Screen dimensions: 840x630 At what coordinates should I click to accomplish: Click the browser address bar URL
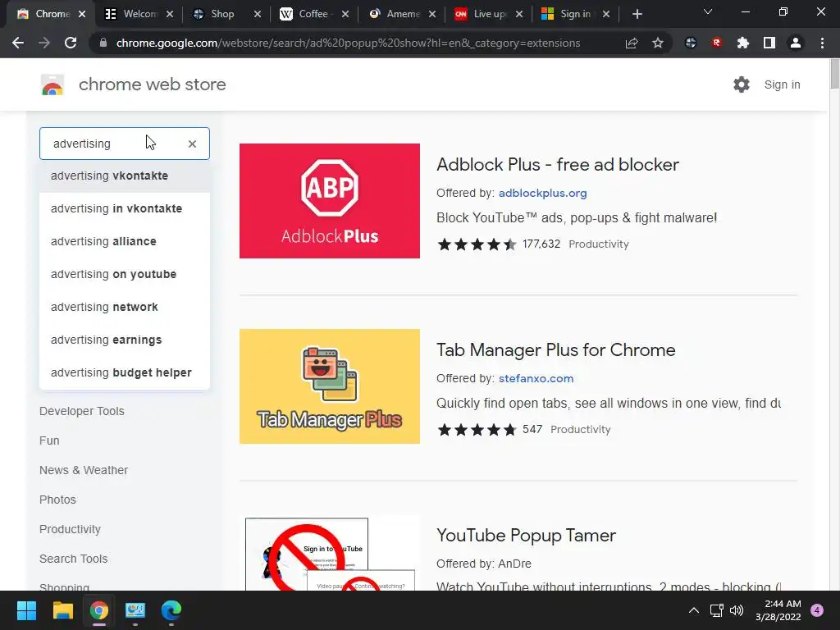click(x=348, y=43)
